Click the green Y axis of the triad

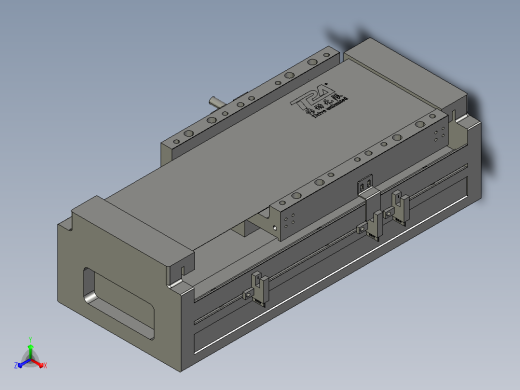(30, 350)
